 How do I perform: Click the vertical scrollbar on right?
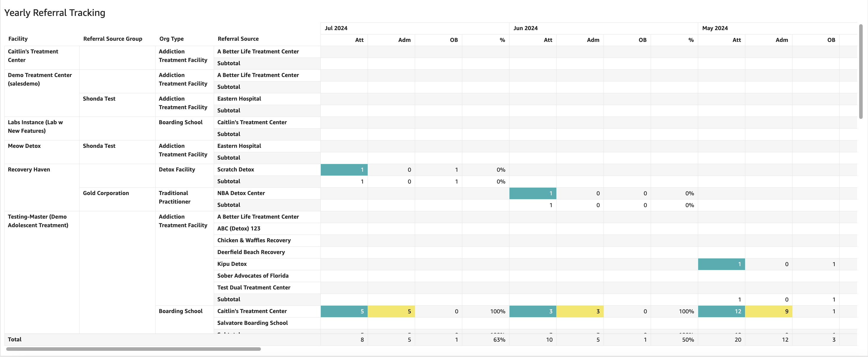pyautogui.click(x=861, y=71)
